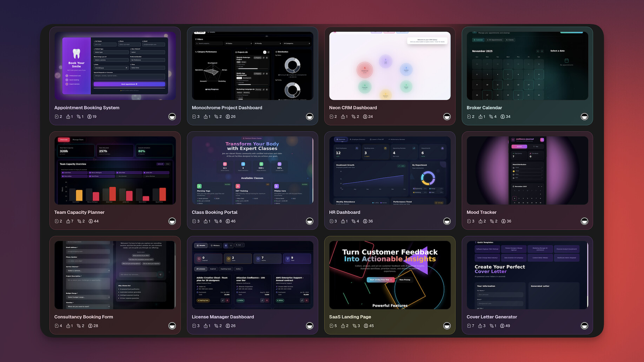Open the Neon CRM Dashboard title link
Viewport: 644px width, 362px height.
353,108
